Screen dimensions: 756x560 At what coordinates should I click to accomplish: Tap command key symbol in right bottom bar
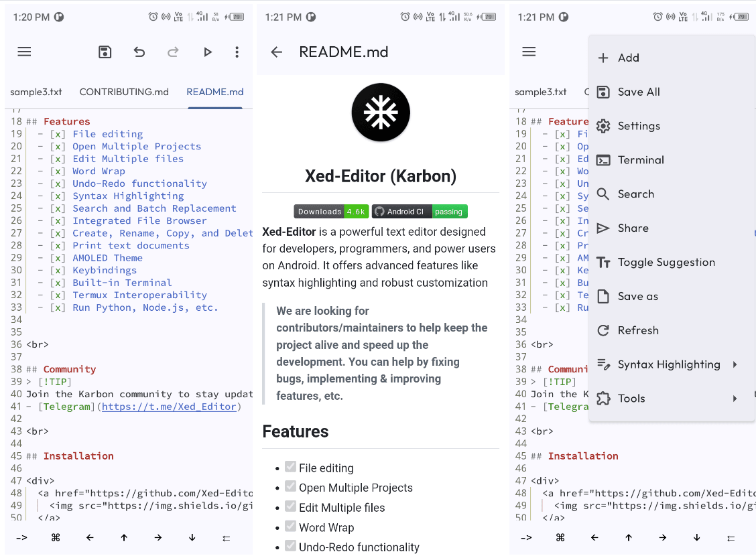560,537
